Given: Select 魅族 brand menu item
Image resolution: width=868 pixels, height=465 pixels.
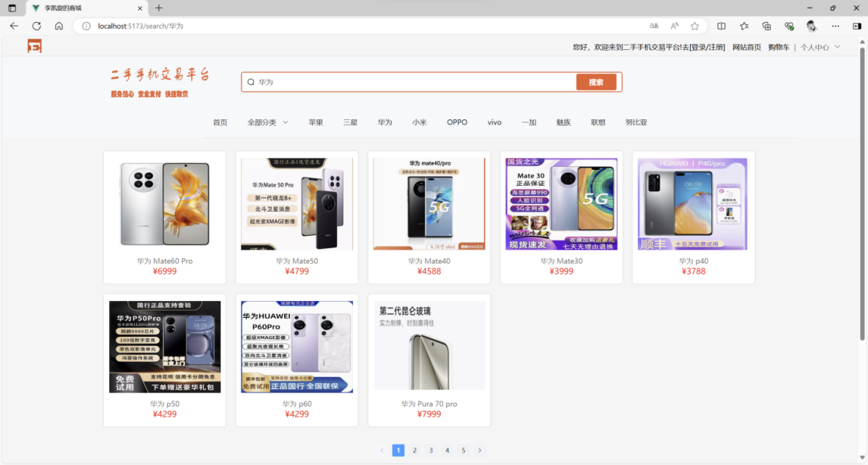Looking at the screenshot, I should click(x=563, y=122).
